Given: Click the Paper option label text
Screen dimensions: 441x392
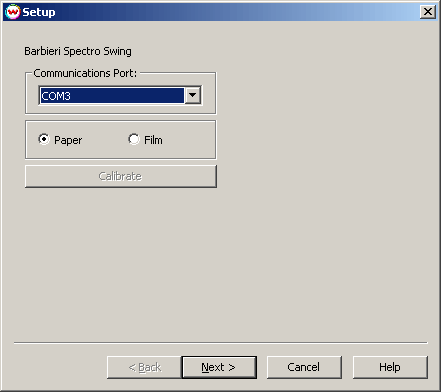Looking at the screenshot, I should [68, 140].
